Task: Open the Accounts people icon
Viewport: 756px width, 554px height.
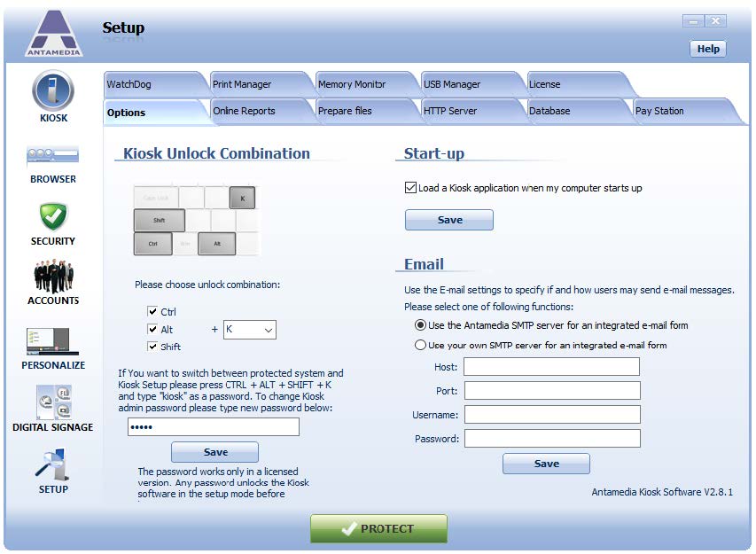Action: point(53,276)
